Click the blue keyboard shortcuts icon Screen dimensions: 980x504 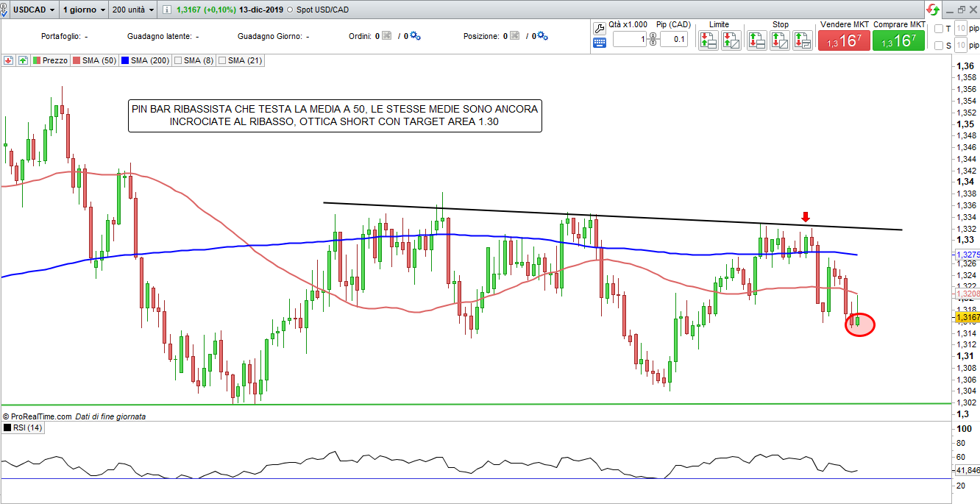pos(599,43)
